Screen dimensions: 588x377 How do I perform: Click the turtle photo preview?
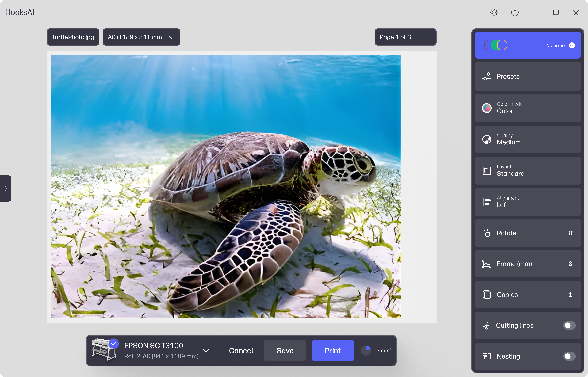pyautogui.click(x=226, y=186)
